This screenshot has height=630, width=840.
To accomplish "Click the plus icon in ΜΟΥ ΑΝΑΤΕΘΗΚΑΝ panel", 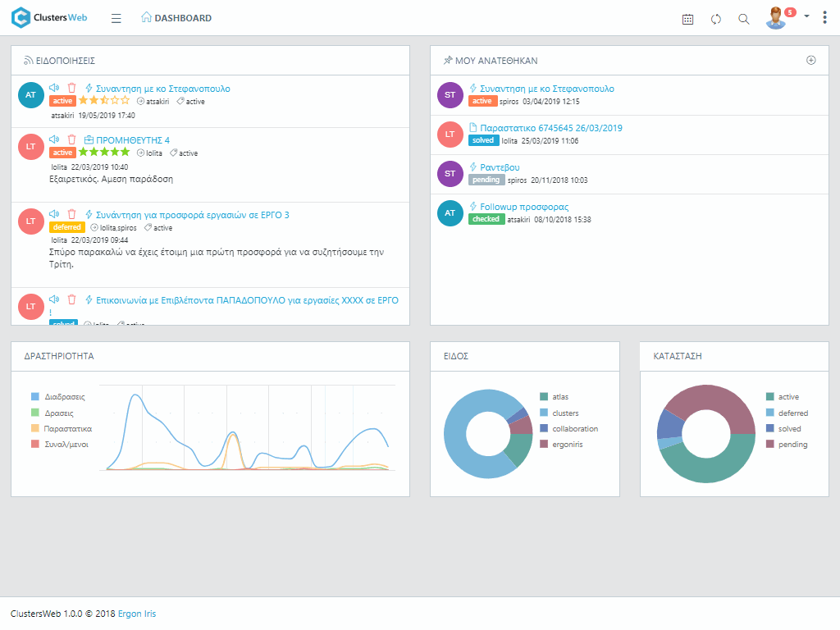I will point(811,60).
